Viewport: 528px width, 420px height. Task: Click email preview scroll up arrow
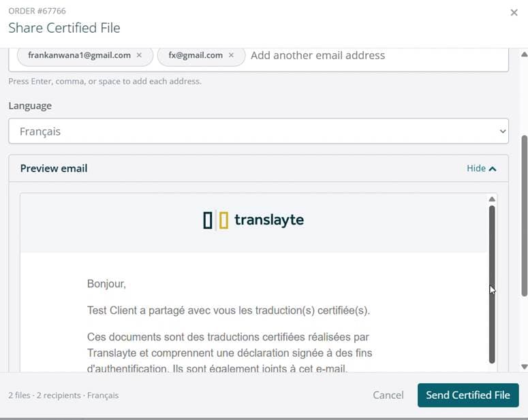pyautogui.click(x=492, y=199)
